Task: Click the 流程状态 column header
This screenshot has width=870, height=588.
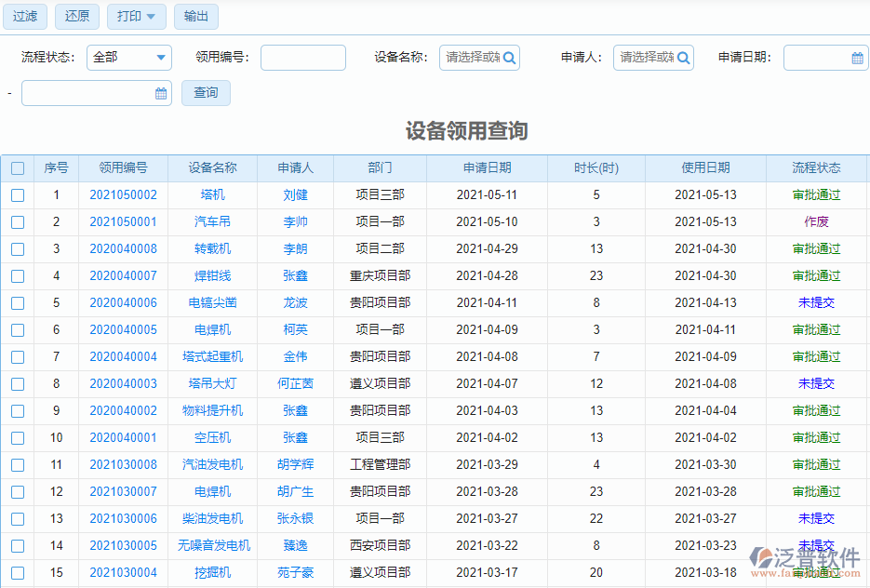Action: (x=816, y=168)
